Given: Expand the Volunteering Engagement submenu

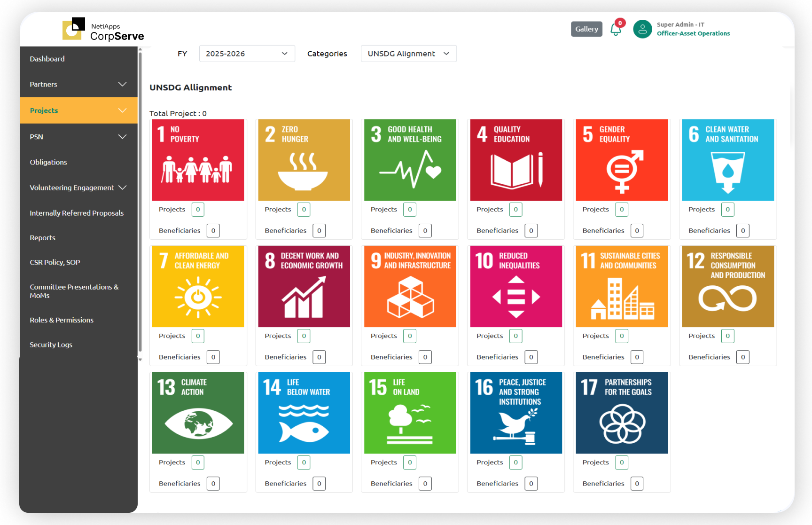Looking at the screenshot, I should pos(78,188).
